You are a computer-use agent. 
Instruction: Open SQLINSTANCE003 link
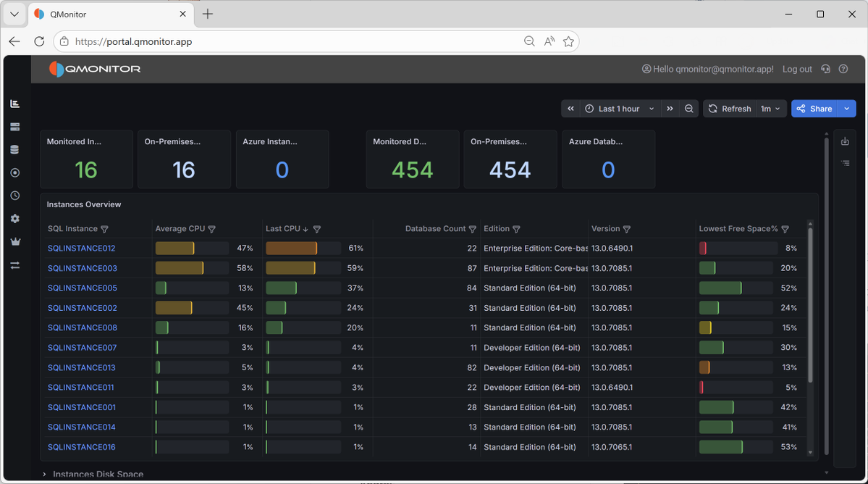83,268
